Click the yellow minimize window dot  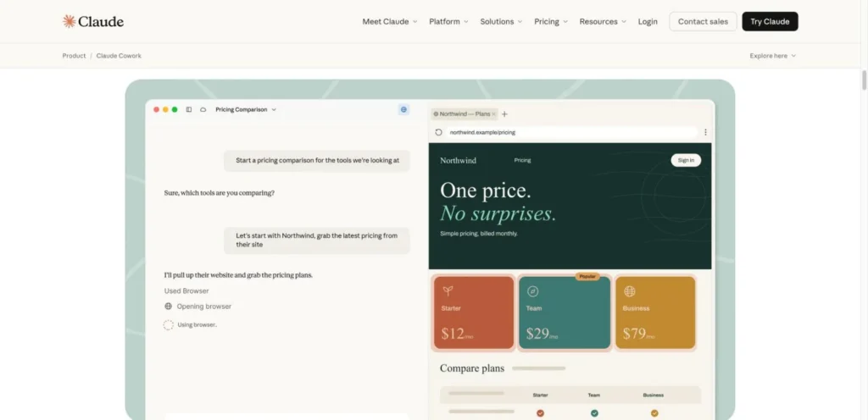pos(165,109)
